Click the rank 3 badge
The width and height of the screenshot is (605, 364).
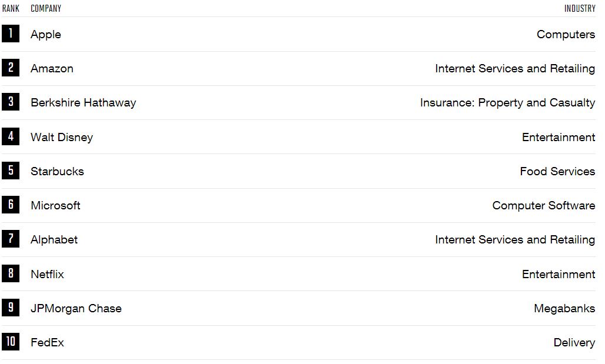(11, 102)
